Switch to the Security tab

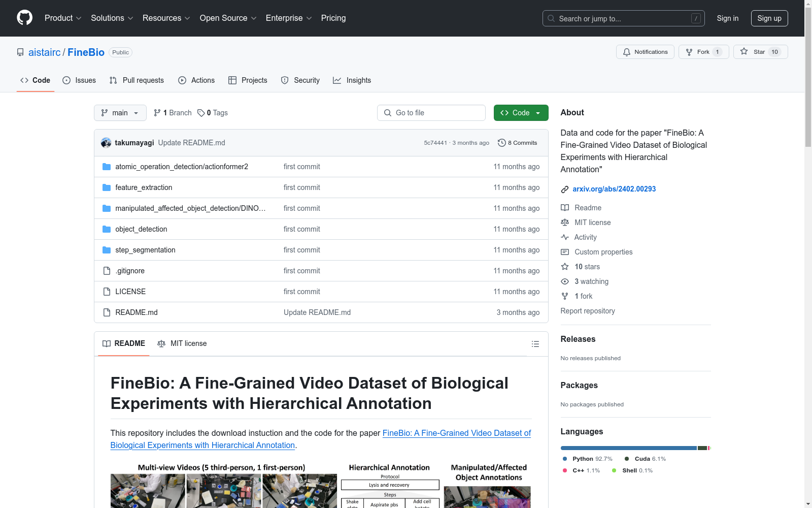(300, 80)
